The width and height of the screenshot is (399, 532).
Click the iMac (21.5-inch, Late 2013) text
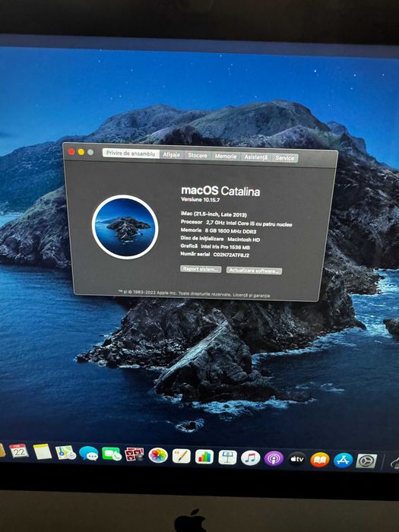coord(214,214)
